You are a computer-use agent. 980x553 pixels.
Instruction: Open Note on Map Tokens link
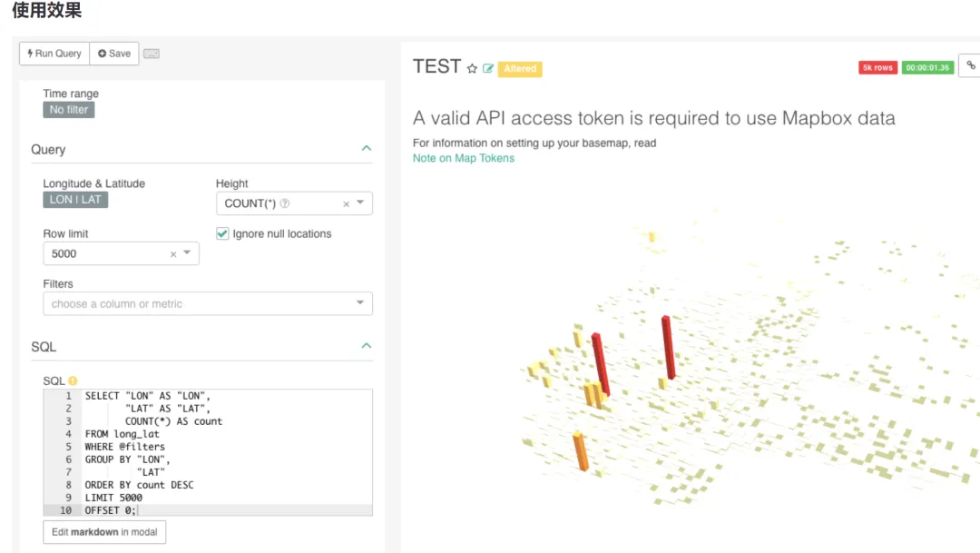(x=463, y=158)
